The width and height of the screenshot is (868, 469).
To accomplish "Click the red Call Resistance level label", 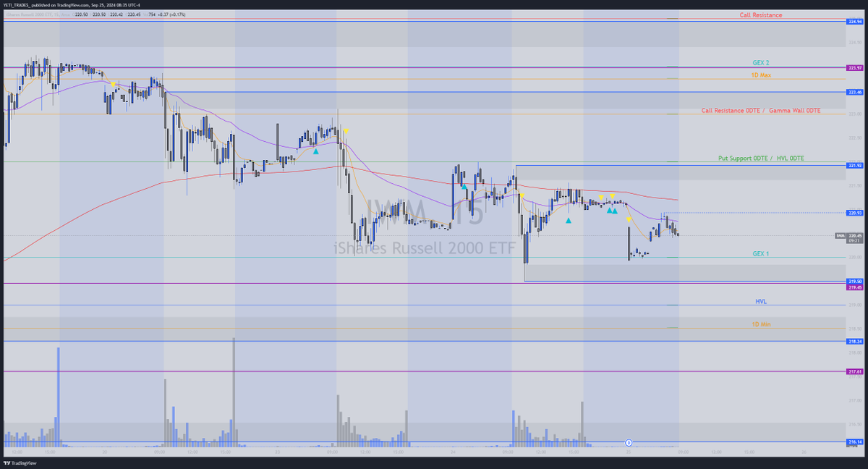I will click(760, 14).
